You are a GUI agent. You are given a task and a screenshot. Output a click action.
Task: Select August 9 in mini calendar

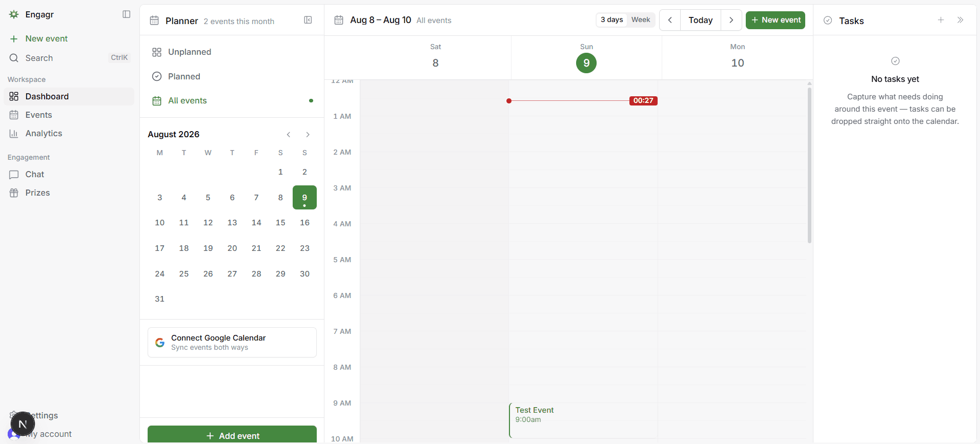(304, 198)
